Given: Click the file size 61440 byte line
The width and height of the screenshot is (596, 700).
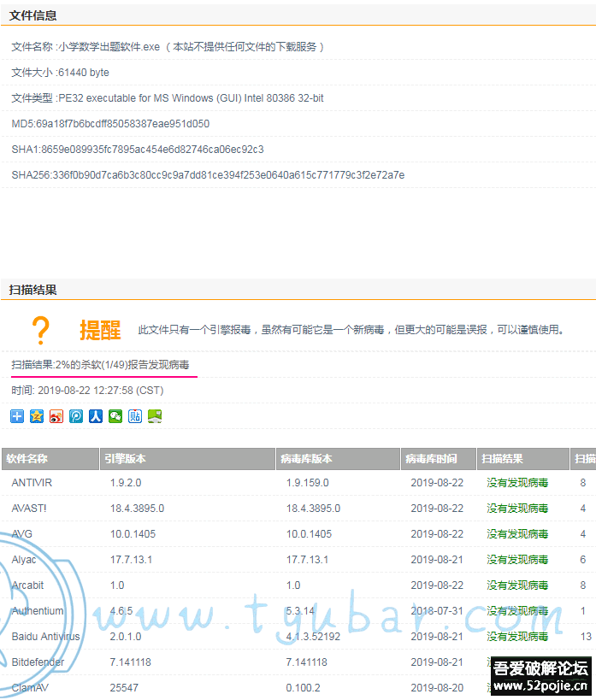Looking at the screenshot, I should 61,73.
